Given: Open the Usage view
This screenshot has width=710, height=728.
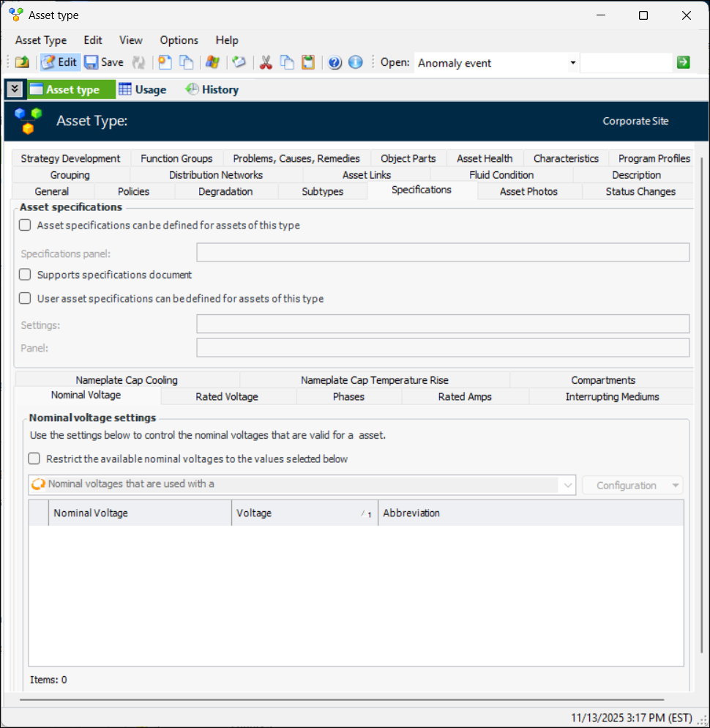Looking at the screenshot, I should click(x=143, y=89).
